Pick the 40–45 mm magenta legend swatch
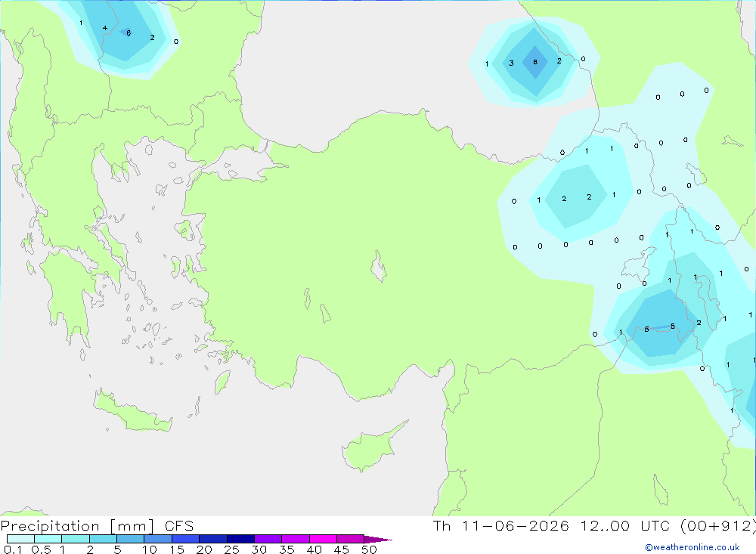This screenshot has height=554, width=756. (x=323, y=539)
